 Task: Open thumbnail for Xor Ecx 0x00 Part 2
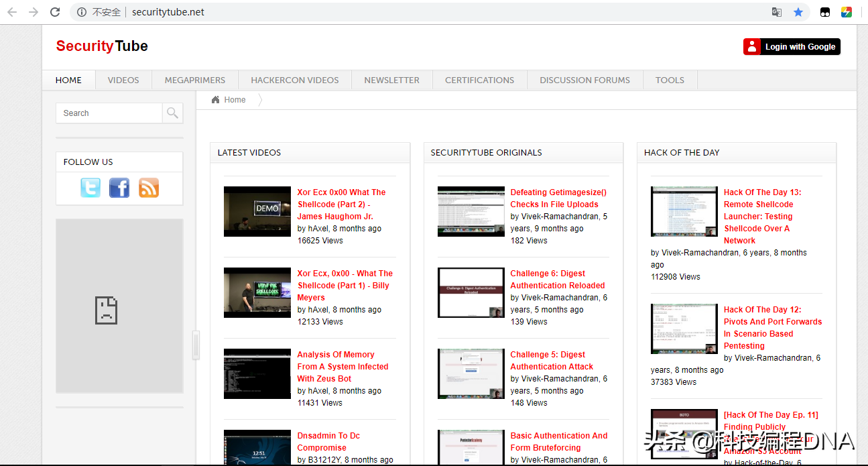tap(257, 211)
